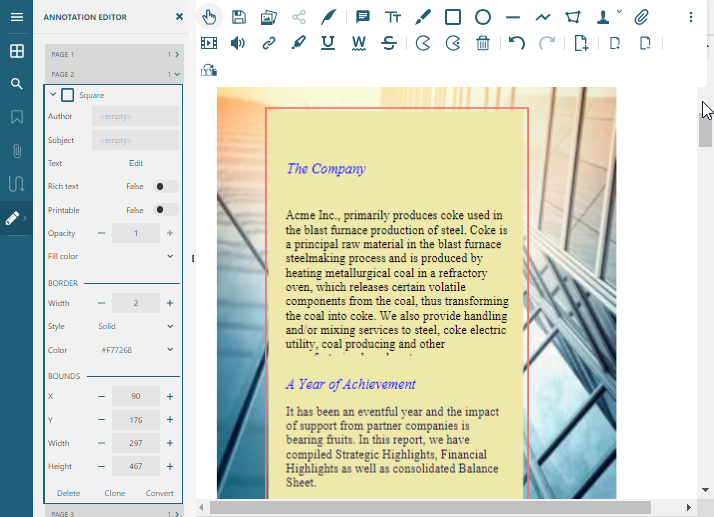Expand the PAGE 3 section
The width and height of the screenshot is (714, 517).
click(x=177, y=514)
